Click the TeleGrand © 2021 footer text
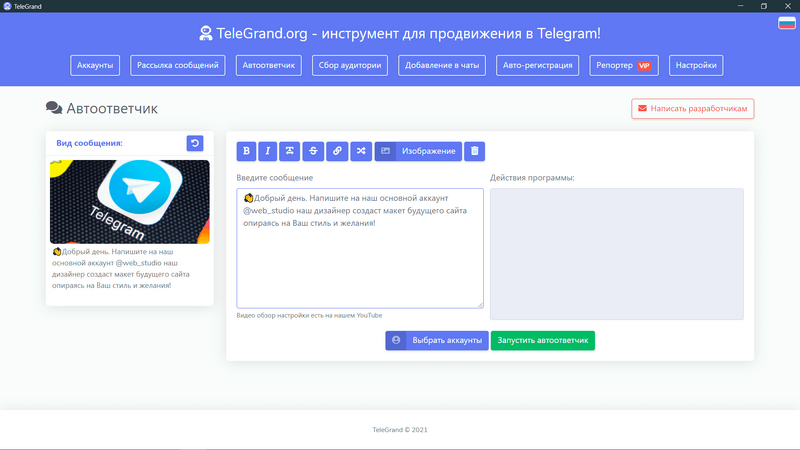Image resolution: width=800 pixels, height=450 pixels. (x=400, y=430)
